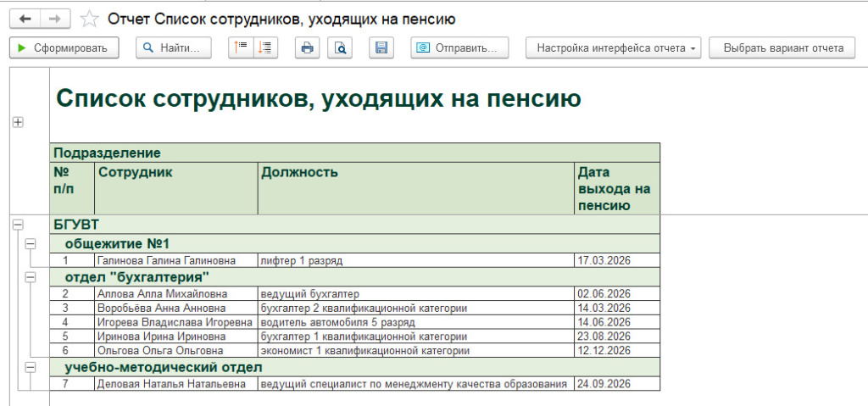Collapse the учебно-методический отдел group

[31, 367]
